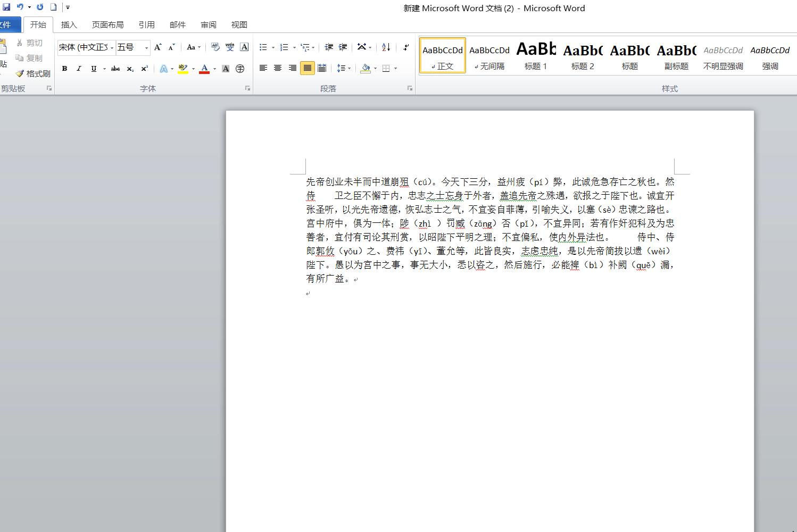The image size is (797, 532).
Task: Open the font size dropdown
Action: [x=146, y=47]
